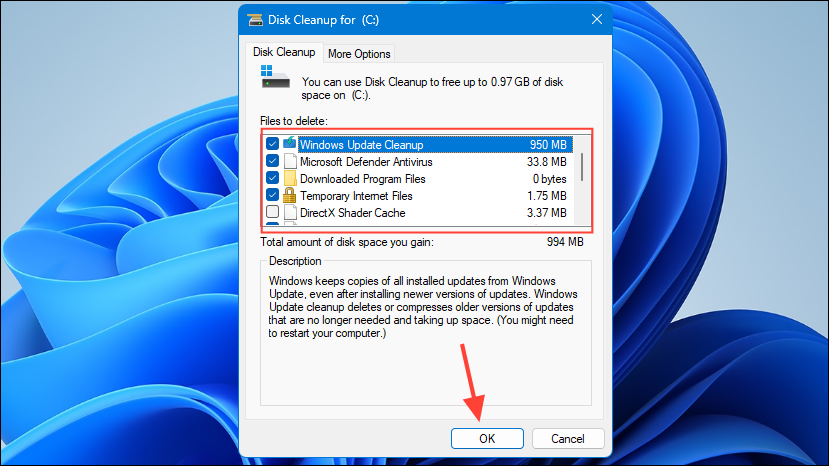Viewport: 829px width, 466px height.
Task: Click the Downloaded Program Files folder icon
Action: tap(290, 178)
